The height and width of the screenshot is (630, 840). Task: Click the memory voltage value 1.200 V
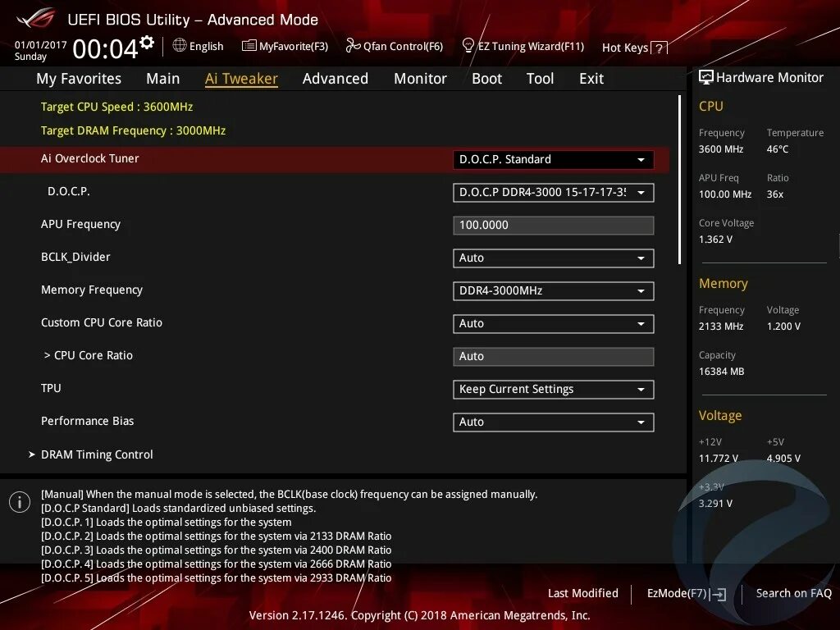(783, 326)
